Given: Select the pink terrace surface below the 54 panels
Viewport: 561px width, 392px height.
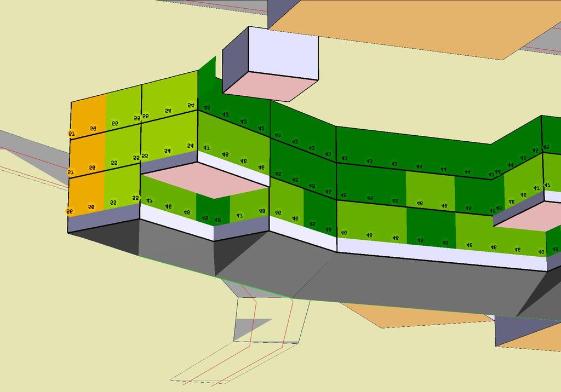Looking at the screenshot, I should coord(207,180).
